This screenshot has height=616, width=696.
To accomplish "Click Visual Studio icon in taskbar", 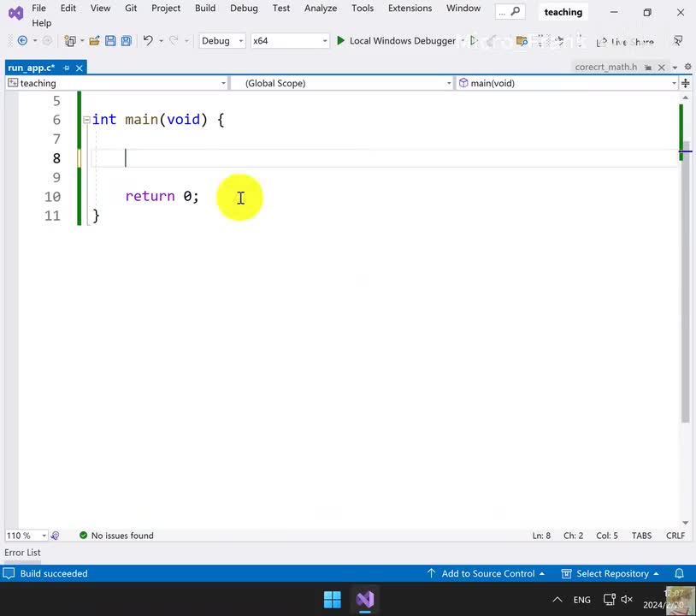I will pos(365,600).
